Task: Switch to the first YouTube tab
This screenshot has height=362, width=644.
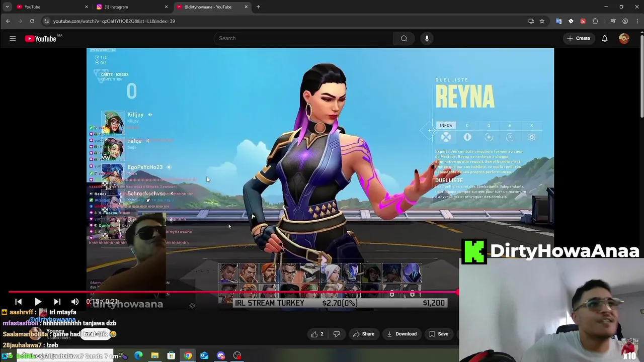Action: 50,7
